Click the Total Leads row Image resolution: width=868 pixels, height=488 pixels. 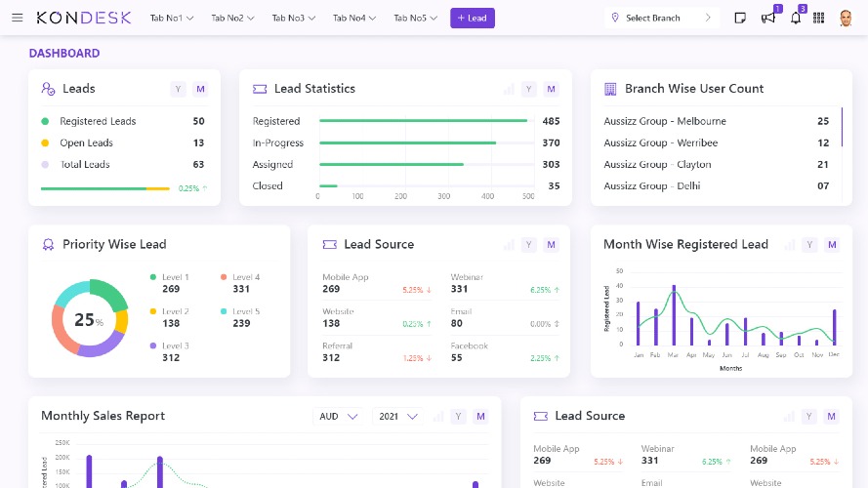click(x=123, y=164)
